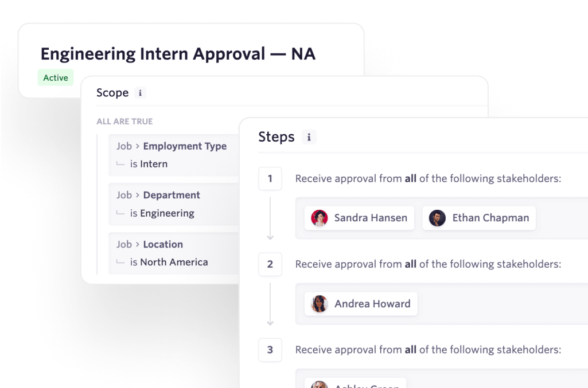Select the step 3 number box
588x388 pixels.
click(270, 350)
